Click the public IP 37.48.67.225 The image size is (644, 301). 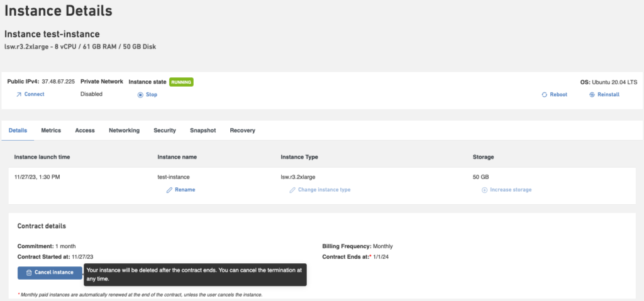[58, 82]
